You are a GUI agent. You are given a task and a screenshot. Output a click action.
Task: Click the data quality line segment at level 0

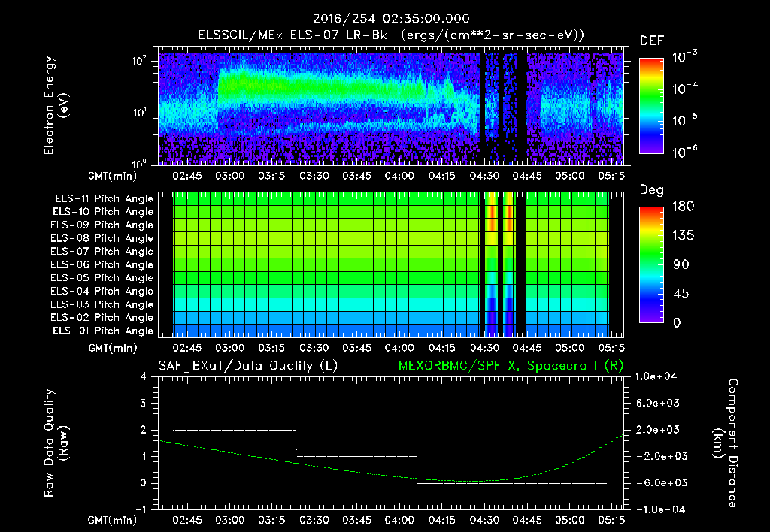pyautogui.click(x=513, y=483)
